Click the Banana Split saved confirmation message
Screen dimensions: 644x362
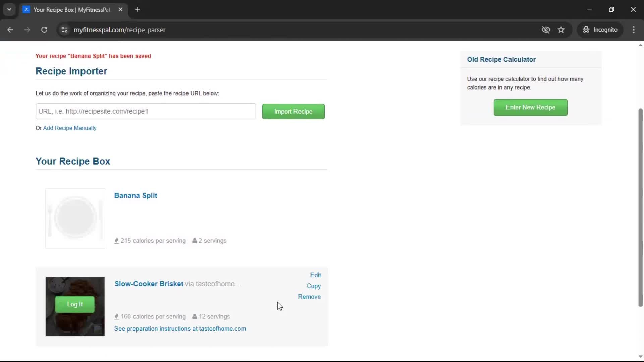(93, 56)
